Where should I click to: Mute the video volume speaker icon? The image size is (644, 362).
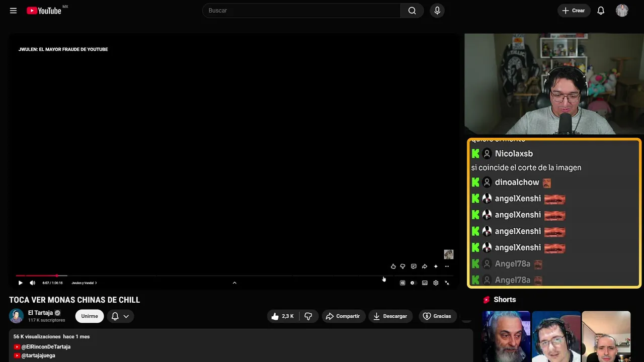click(x=33, y=283)
